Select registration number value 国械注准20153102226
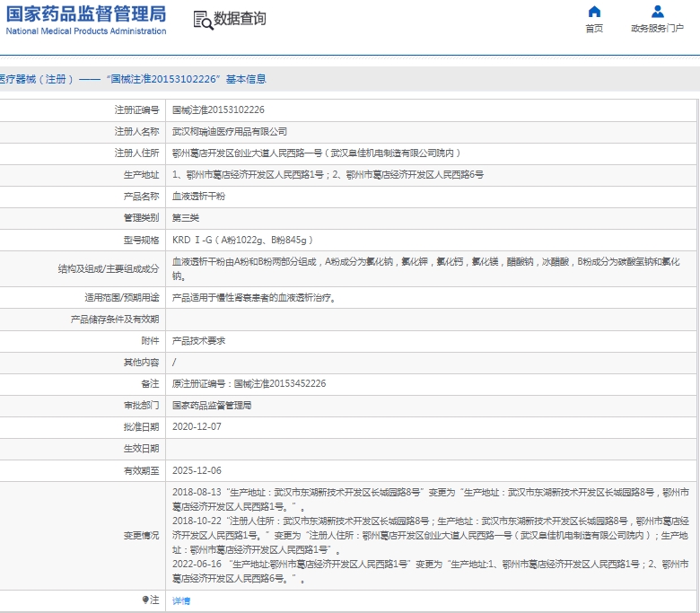 click(x=218, y=109)
